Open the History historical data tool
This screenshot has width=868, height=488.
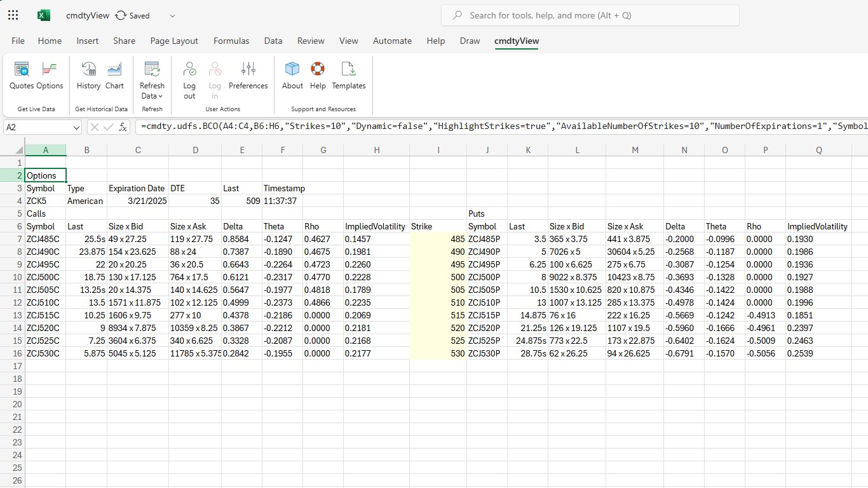point(88,76)
